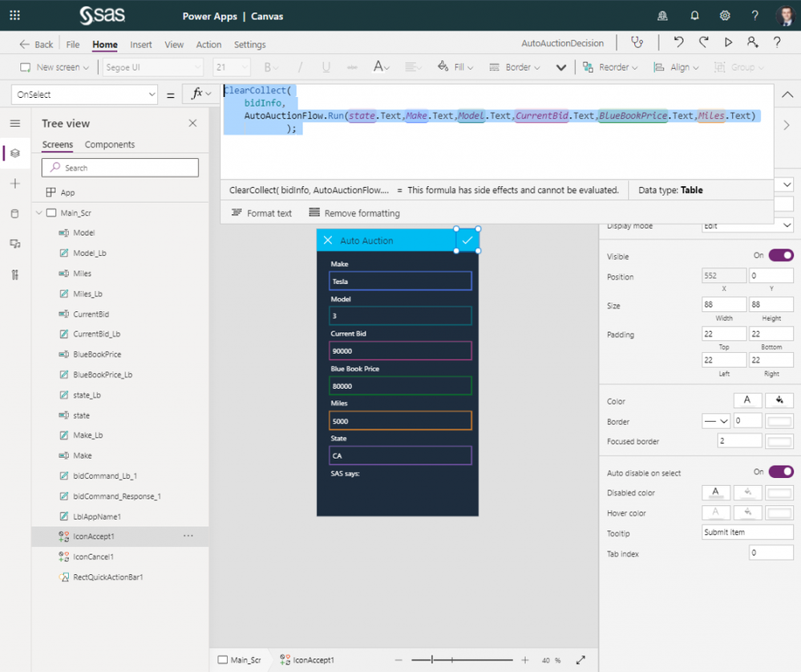Collapse the Main_Scr tree node
The image size is (801, 672).
38,213
